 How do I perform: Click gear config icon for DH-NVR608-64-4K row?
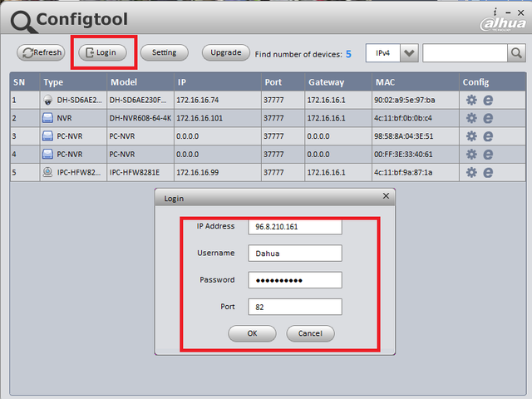tap(471, 118)
